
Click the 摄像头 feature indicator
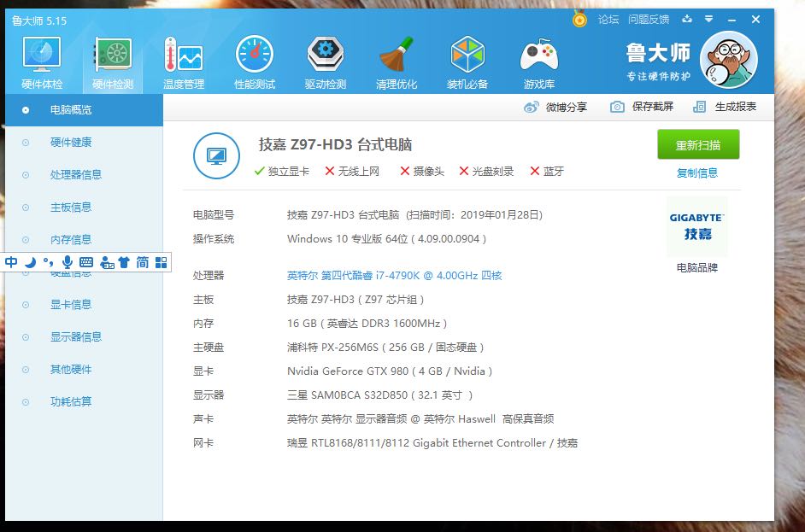[422, 172]
